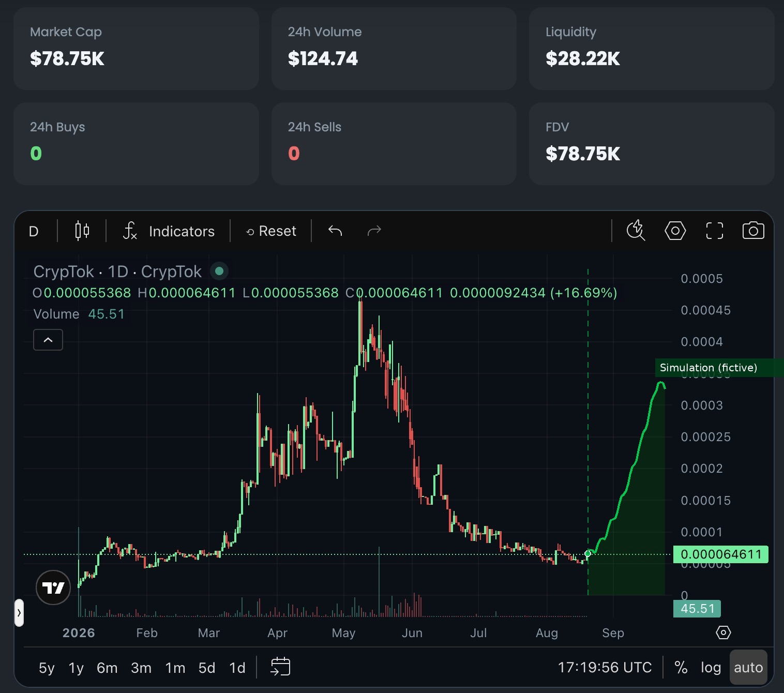
Task: Toggle auto scale mode
Action: [748, 668]
